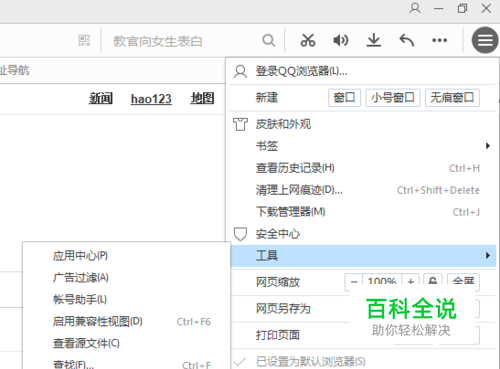The height and width of the screenshot is (369, 500).
Task: Click the 新建 label in menu
Action: [x=267, y=98]
